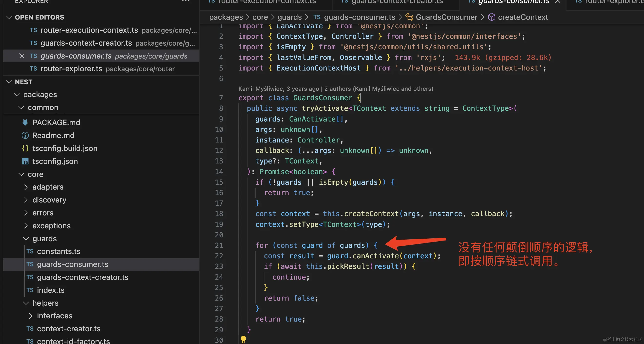This screenshot has height=344, width=644.
Task: Click the PACKAGE.md markdown file icon
Action: point(25,122)
